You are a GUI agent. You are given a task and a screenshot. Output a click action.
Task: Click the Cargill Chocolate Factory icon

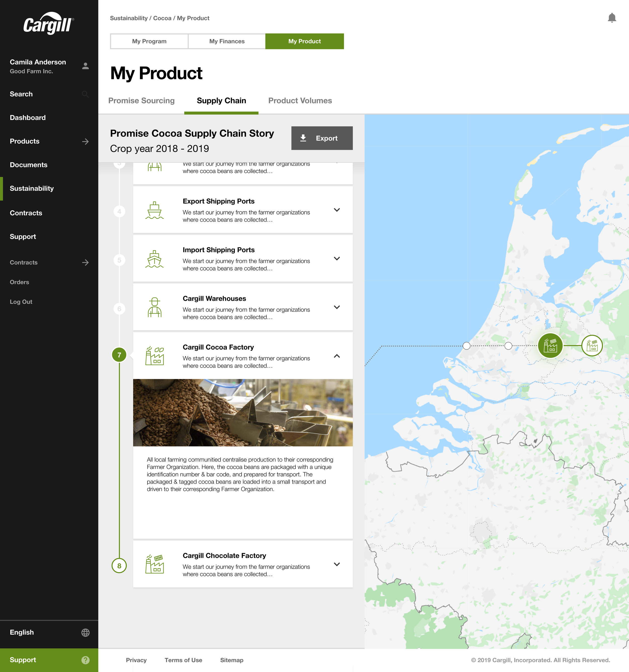coord(154,564)
